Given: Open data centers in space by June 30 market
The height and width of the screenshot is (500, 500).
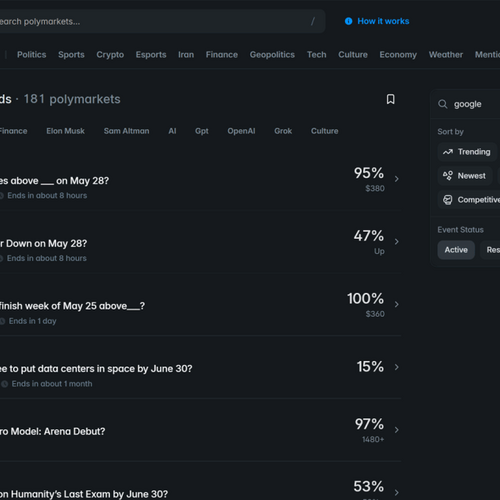Looking at the screenshot, I should point(96,369).
